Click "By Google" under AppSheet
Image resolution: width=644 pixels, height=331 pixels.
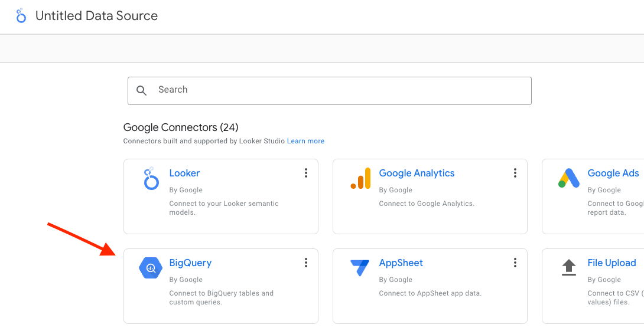click(395, 280)
